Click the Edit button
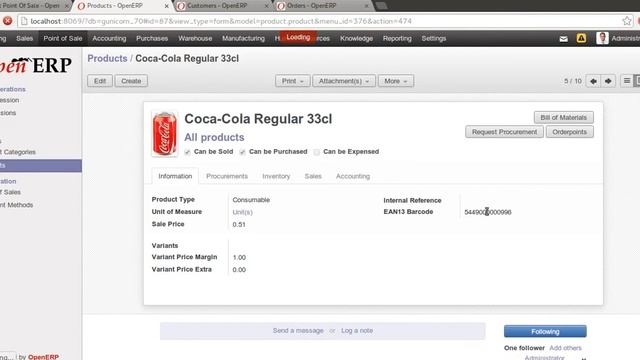 pyautogui.click(x=100, y=81)
